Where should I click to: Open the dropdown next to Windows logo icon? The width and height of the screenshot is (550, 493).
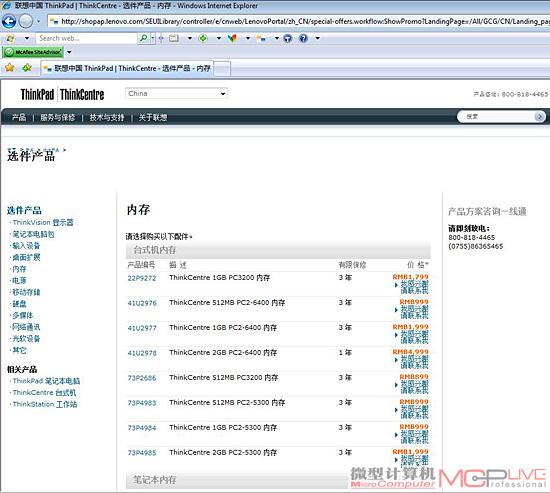[27, 38]
